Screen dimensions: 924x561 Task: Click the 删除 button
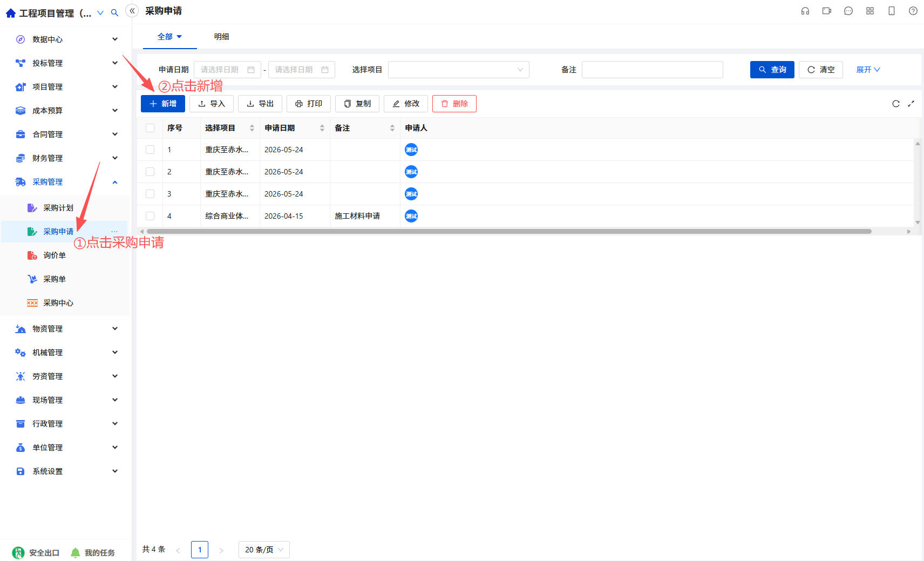[454, 104]
